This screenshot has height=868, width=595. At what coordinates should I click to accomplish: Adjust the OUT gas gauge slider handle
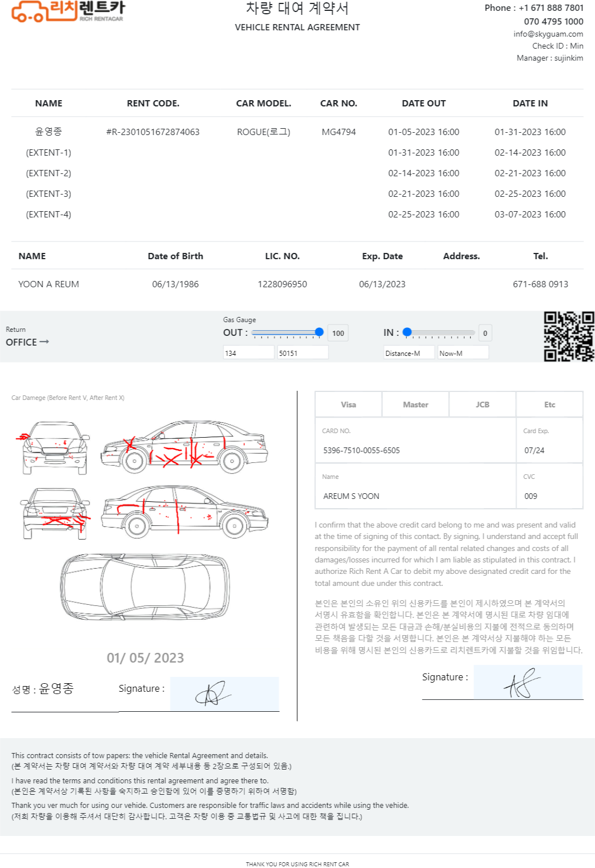(x=319, y=332)
